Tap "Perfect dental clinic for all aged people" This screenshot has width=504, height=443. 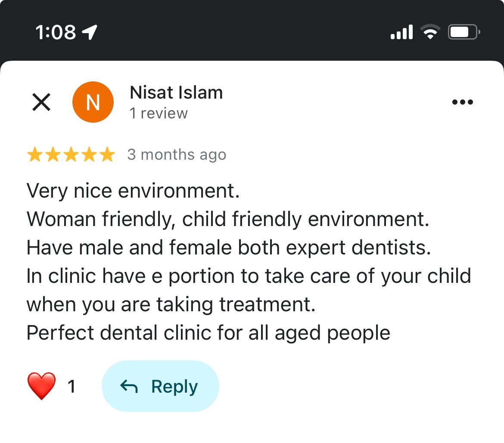208,333
